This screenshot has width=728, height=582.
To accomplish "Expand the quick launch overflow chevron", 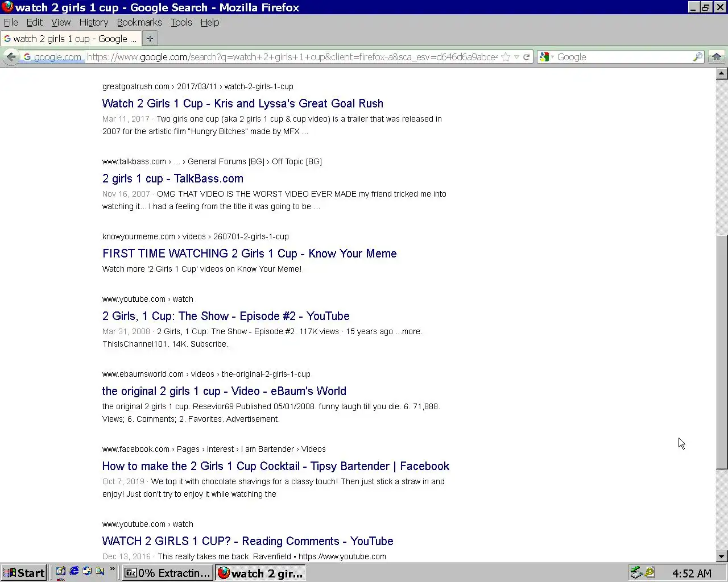I will coord(112,569).
